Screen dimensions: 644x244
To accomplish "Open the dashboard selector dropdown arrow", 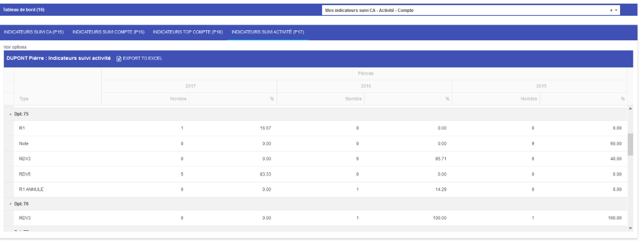I will (x=616, y=10).
